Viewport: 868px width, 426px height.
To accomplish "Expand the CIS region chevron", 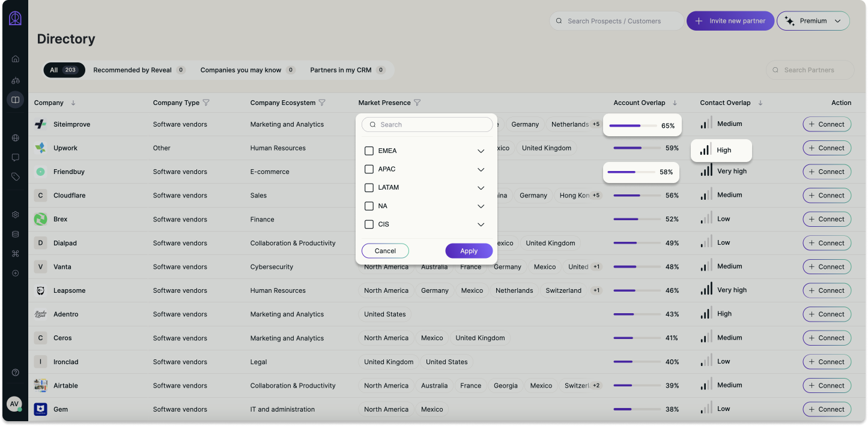I will click(x=481, y=225).
